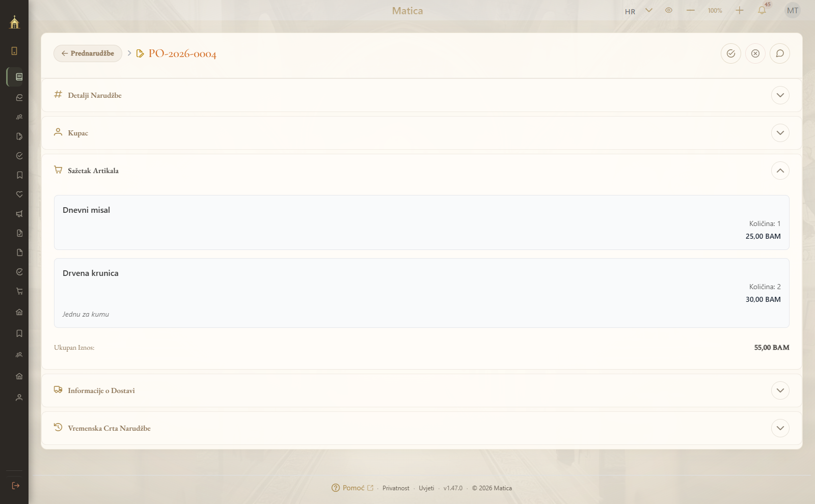Open the HR language dropdown
Image resolution: width=815 pixels, height=504 pixels.
pos(638,11)
